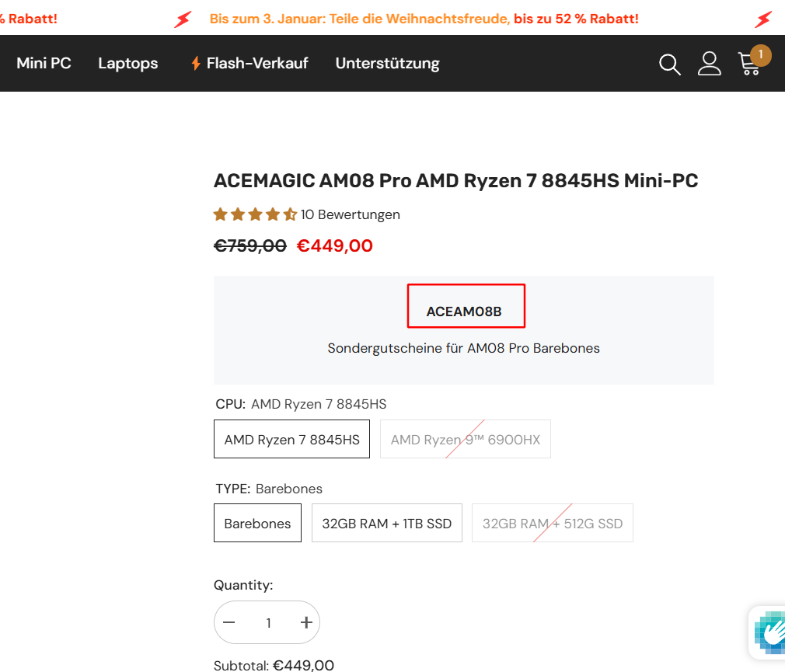Viewport: 785px width, 672px height.
Task: Click the star rating icons
Action: [255, 214]
